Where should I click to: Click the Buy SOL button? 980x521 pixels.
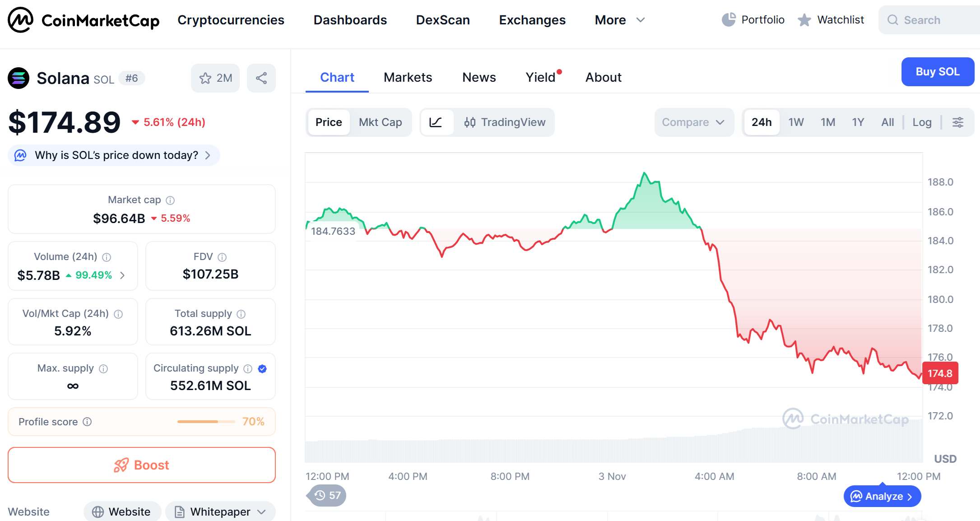coord(937,72)
